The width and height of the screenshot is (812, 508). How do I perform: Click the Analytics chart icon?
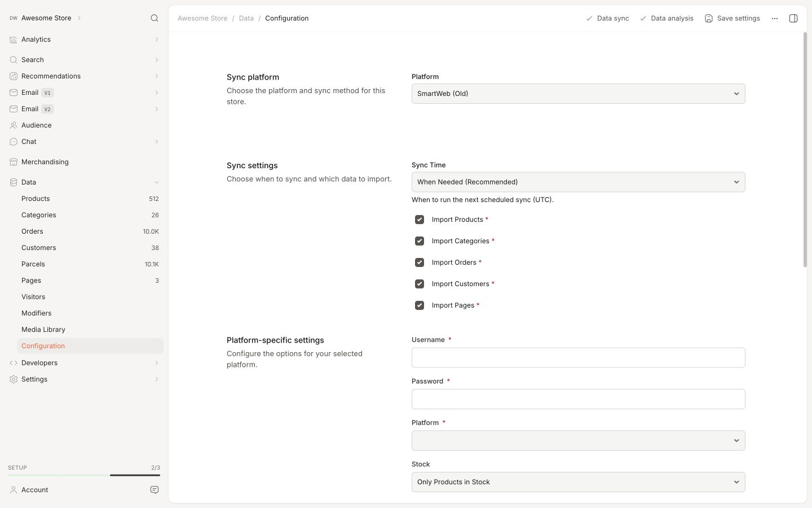[x=14, y=40]
